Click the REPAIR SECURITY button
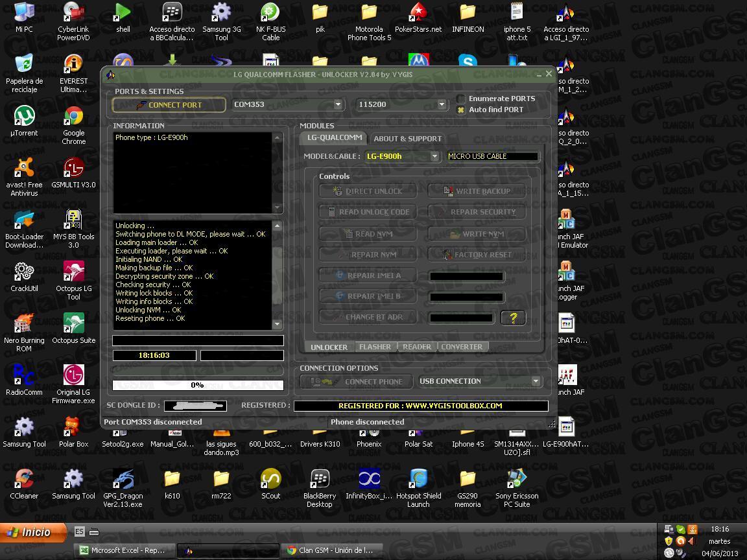Screen dimensions: 747x560 477,212
